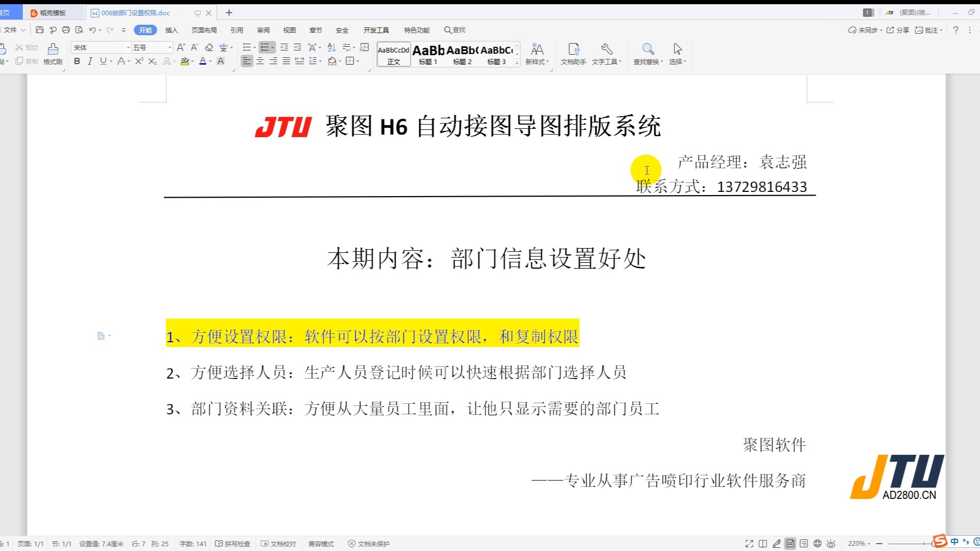Switch to outline view icon
The width and height of the screenshot is (980, 551).
pyautogui.click(x=804, y=544)
